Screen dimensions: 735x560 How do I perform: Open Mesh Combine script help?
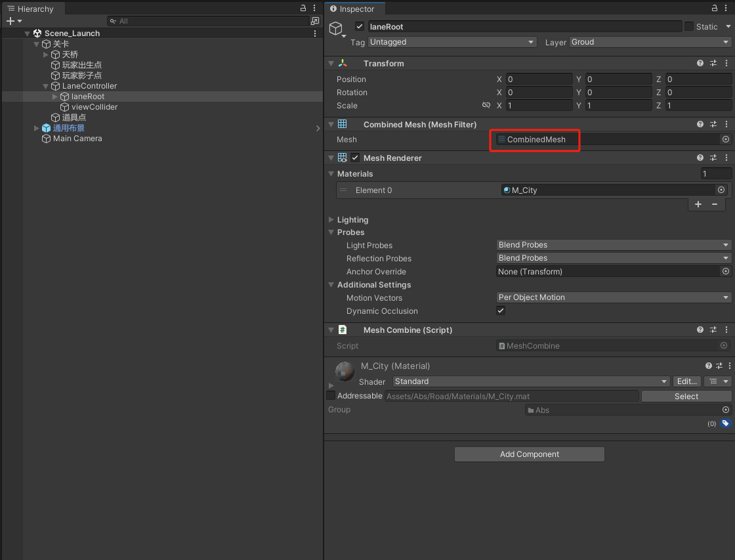(700, 330)
